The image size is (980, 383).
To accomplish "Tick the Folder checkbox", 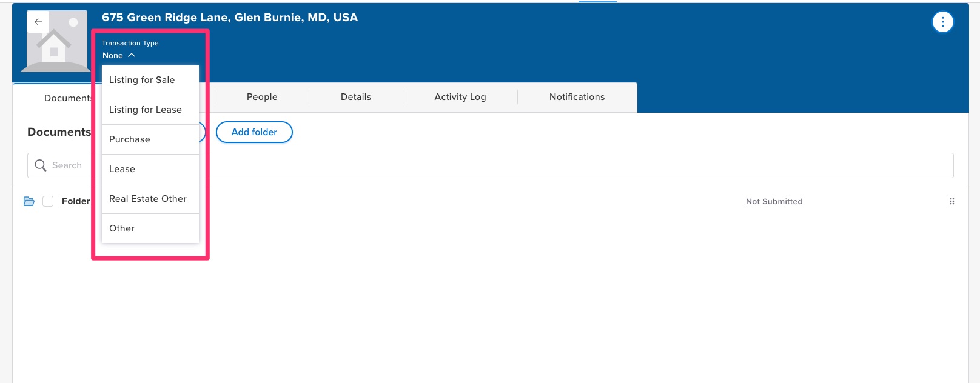I will coord(48,201).
